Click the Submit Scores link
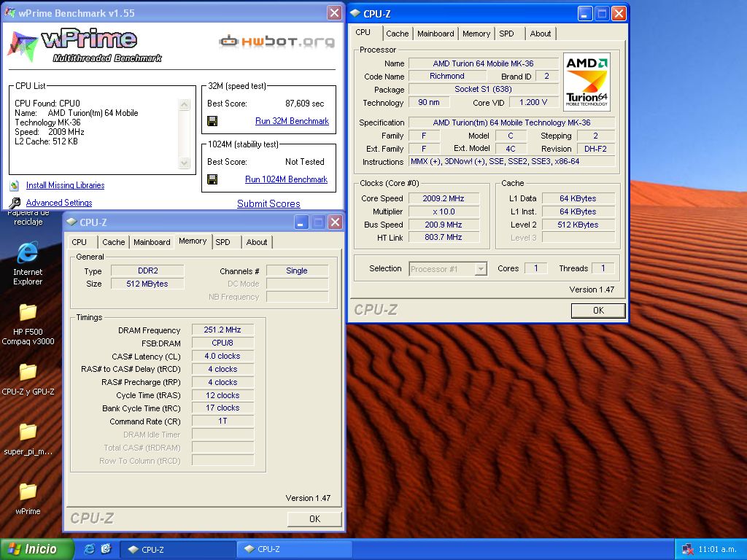 pos(268,204)
